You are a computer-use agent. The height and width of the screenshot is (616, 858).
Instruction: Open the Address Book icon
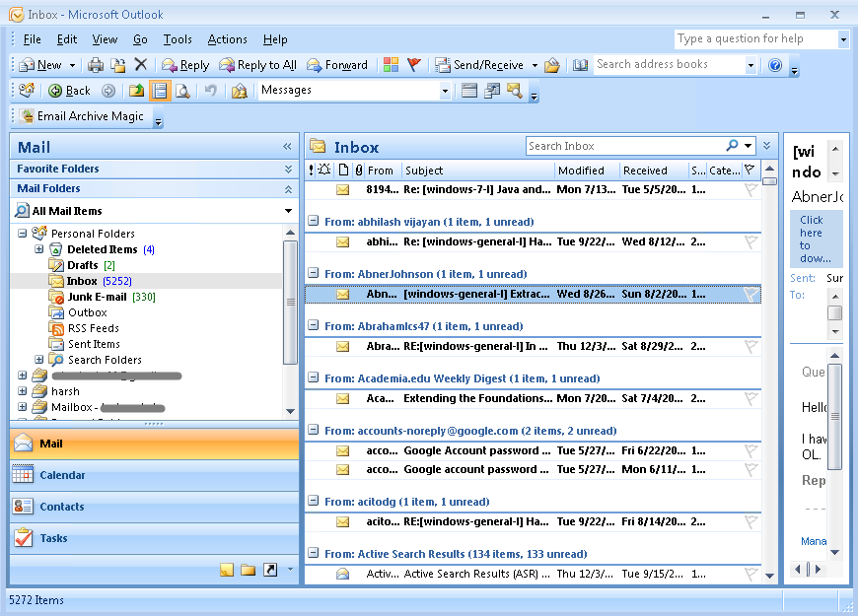(x=580, y=65)
